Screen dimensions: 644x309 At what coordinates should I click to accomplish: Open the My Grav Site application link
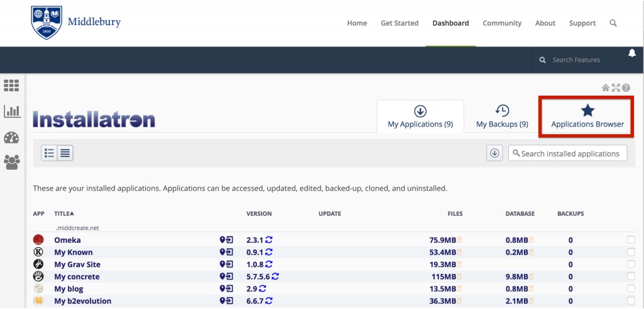[77, 264]
